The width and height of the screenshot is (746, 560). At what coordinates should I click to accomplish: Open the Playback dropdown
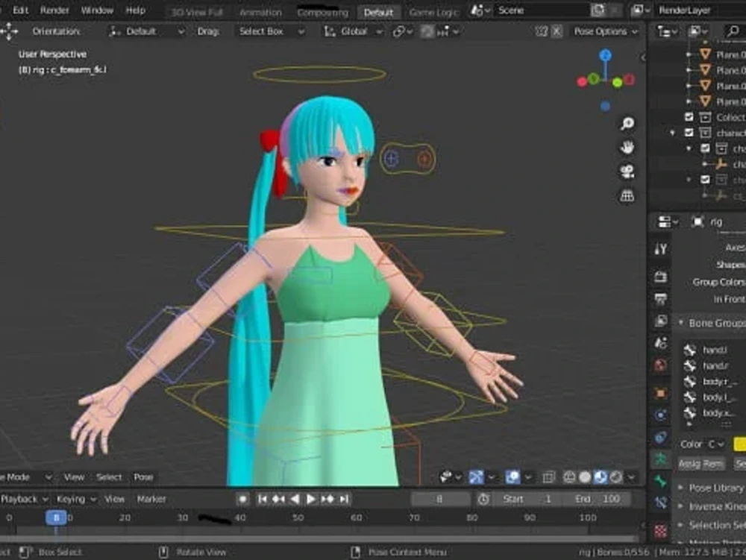(x=24, y=499)
